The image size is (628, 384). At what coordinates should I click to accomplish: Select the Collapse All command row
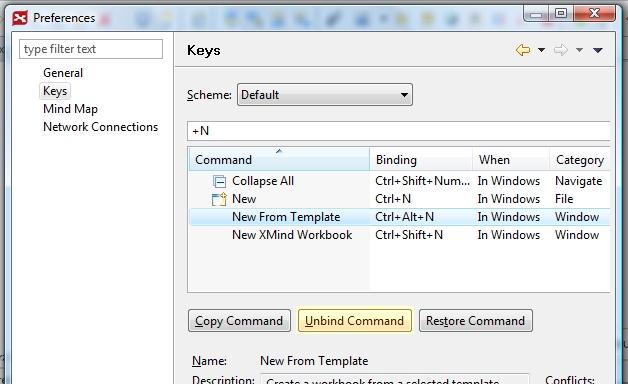coord(399,181)
